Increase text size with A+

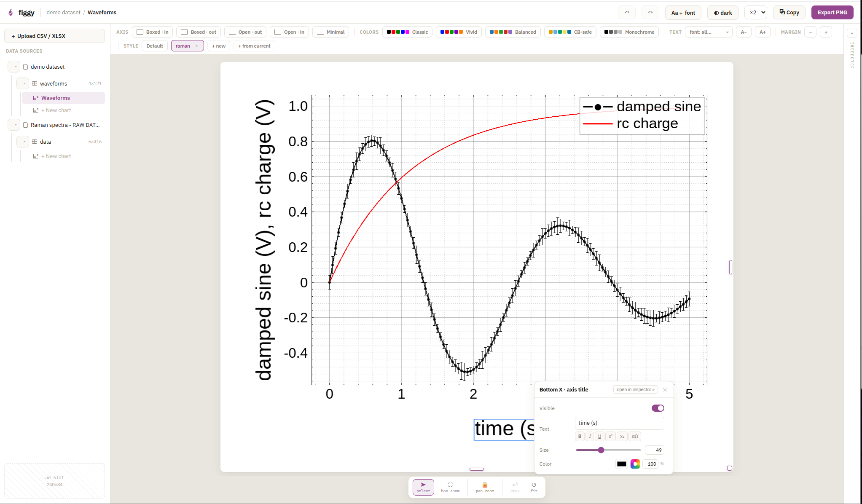(x=763, y=32)
